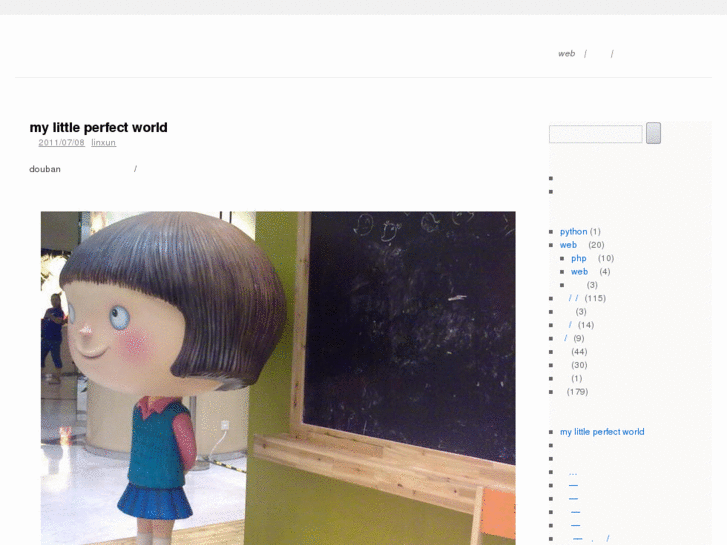Image resolution: width=727 pixels, height=545 pixels.
Task: Click the post date 2011/07/08
Action: point(61,142)
